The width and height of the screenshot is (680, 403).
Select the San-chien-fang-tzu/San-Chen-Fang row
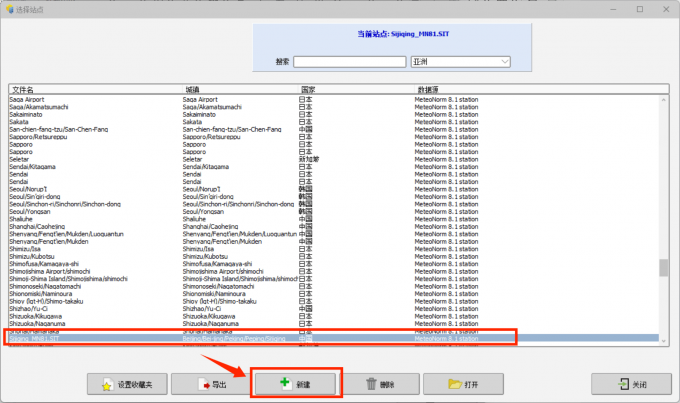pos(334,129)
